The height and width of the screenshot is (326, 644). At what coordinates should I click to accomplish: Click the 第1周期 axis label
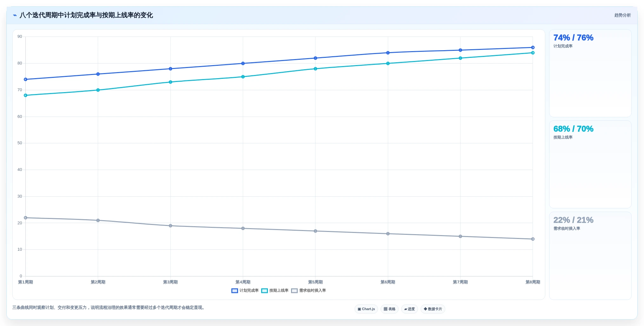click(26, 282)
